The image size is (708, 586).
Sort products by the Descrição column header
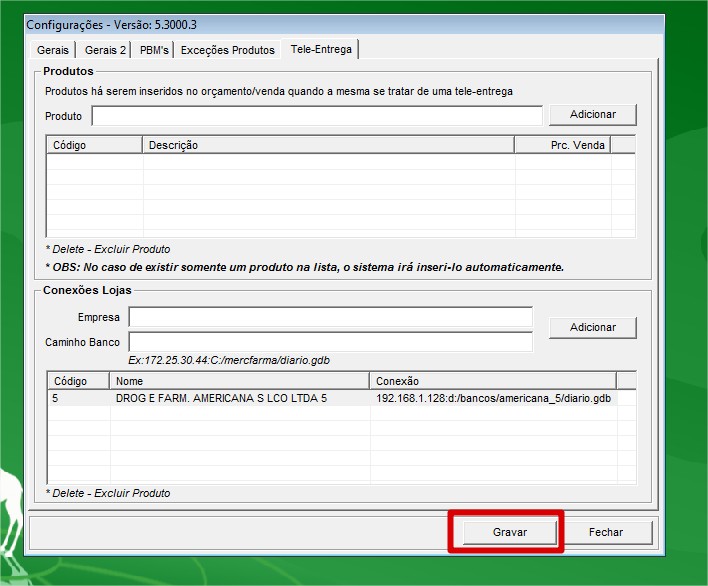pyautogui.click(x=328, y=145)
